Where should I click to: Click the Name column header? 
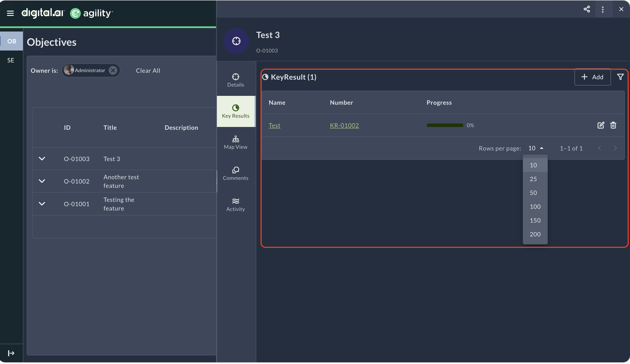(277, 102)
